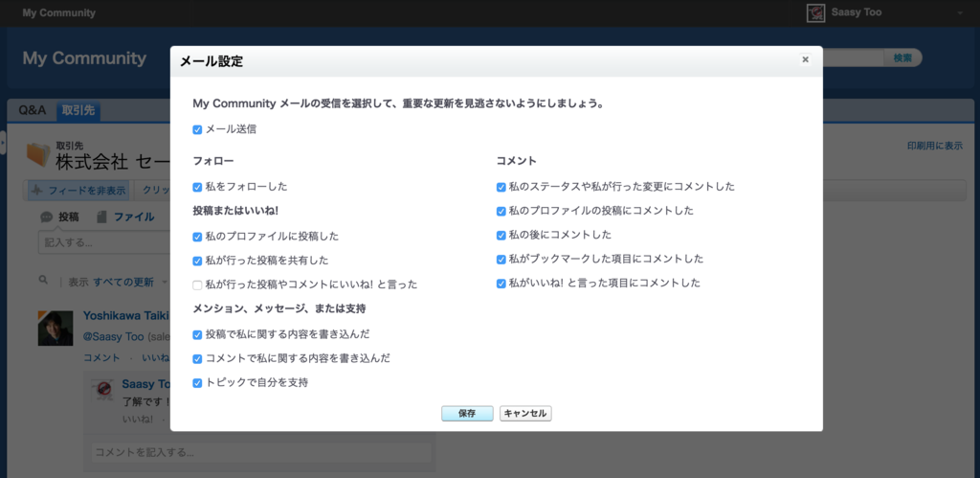Close the メール設定 dialog with X
The width and height of the screenshot is (980, 478).
point(805,59)
